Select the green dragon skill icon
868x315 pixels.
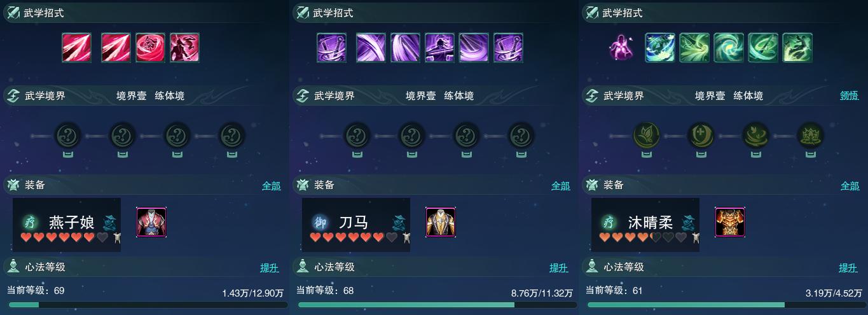(797, 48)
